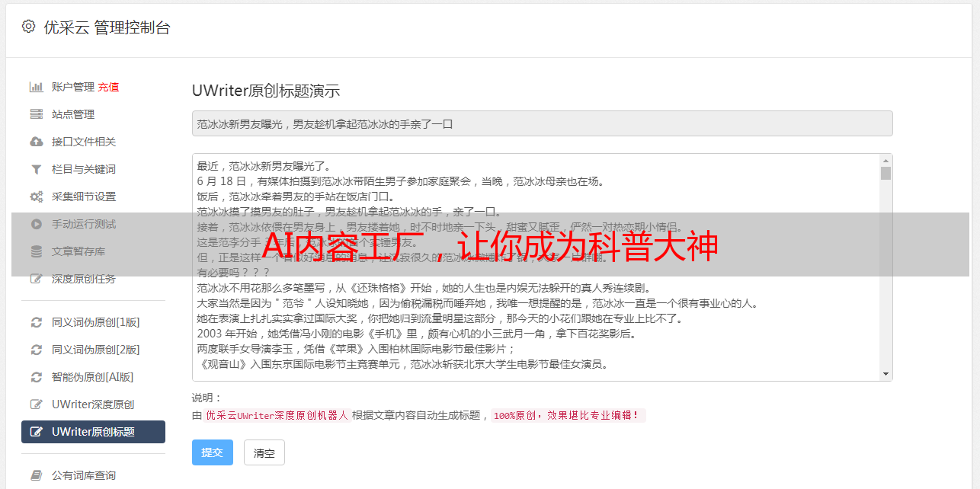Image resolution: width=980 pixels, height=489 pixels.
Task: Click the filter icon for 栏目与关键词
Action: click(x=36, y=169)
